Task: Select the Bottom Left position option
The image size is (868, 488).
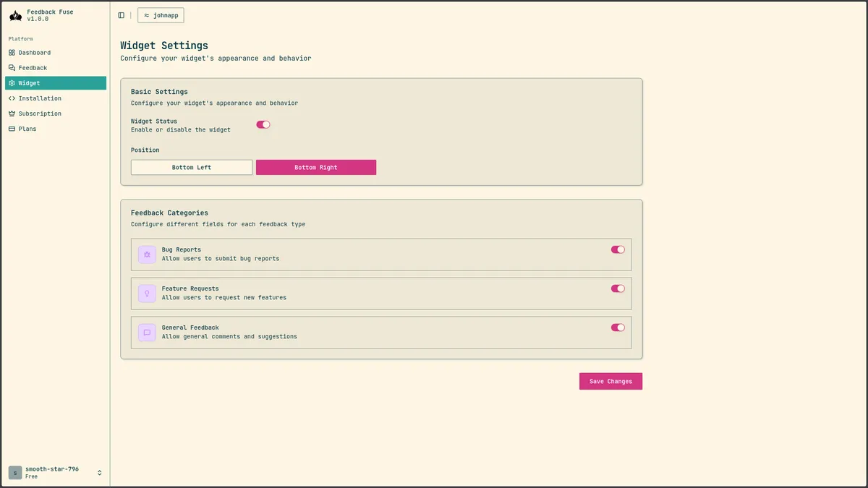Action: (x=191, y=167)
